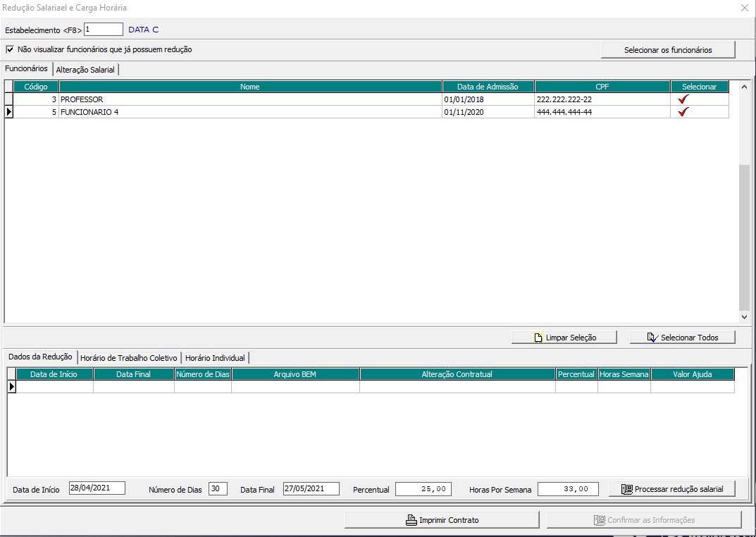This screenshot has height=537, width=756.
Task: Click CPF 444.444.444-44
Action: click(602, 112)
